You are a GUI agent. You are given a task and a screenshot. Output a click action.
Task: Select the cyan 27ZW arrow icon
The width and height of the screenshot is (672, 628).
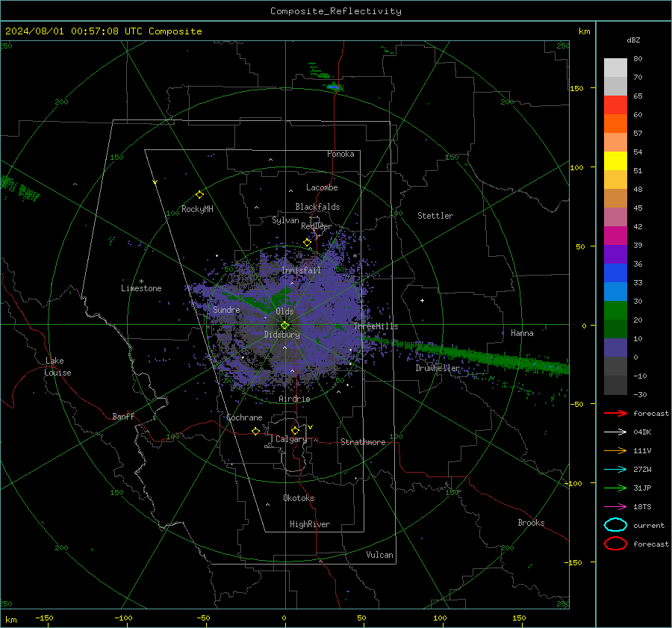615,469
